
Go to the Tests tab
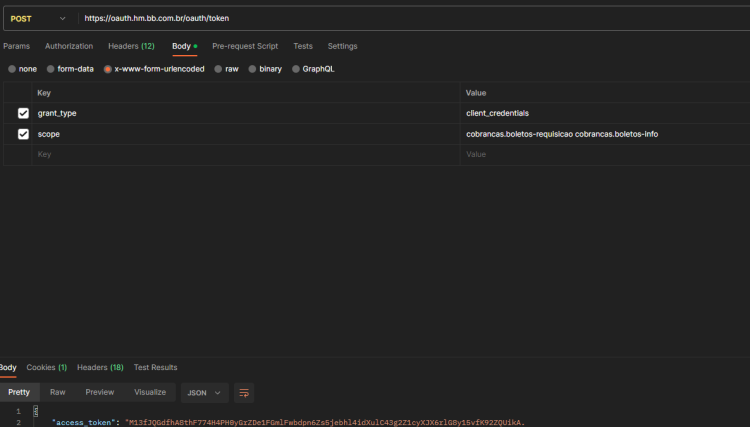pyautogui.click(x=303, y=46)
